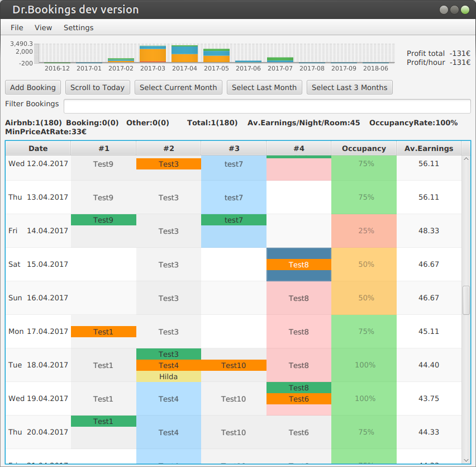Click the Add Booking button

click(x=33, y=87)
